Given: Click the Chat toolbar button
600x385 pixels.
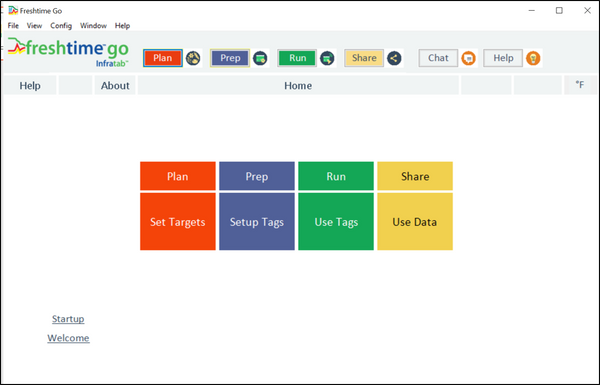Looking at the screenshot, I should (x=438, y=58).
